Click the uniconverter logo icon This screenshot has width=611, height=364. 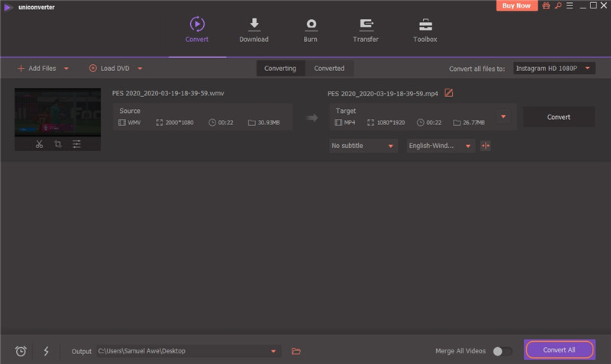8,8
